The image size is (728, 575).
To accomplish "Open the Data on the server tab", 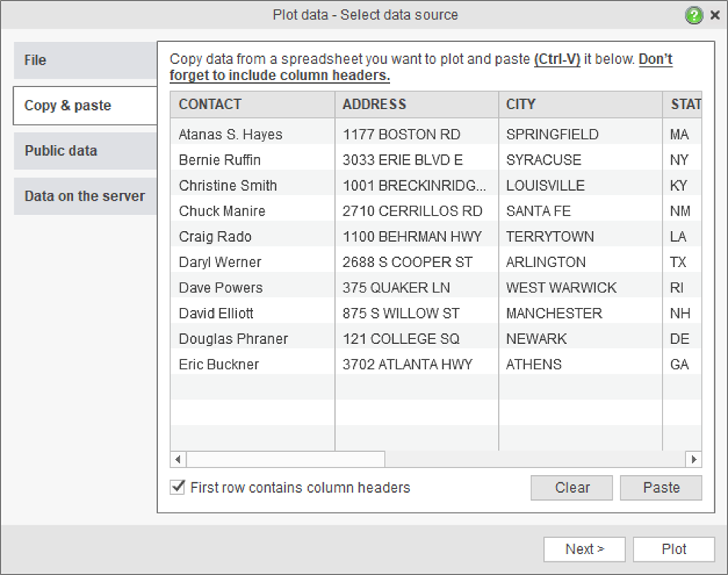I will coord(85,196).
